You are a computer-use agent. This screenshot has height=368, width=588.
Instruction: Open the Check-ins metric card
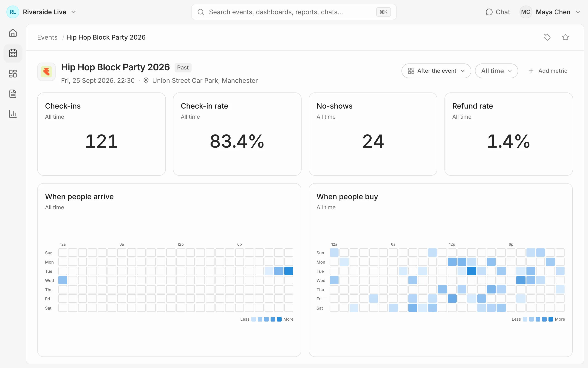[x=101, y=134]
